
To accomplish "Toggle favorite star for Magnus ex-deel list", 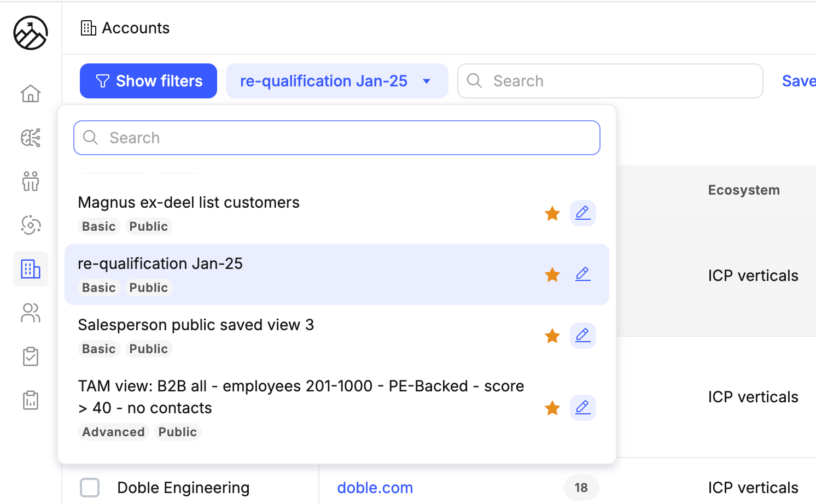I will [x=552, y=213].
